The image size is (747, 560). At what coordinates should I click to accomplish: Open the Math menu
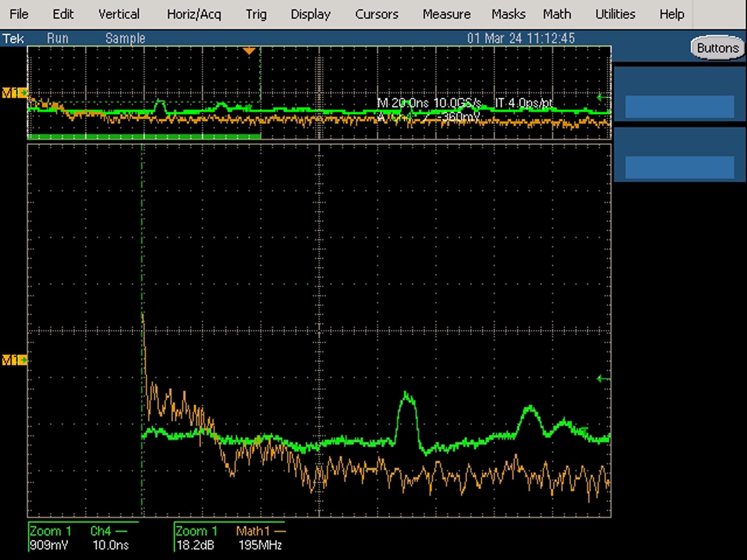click(557, 14)
